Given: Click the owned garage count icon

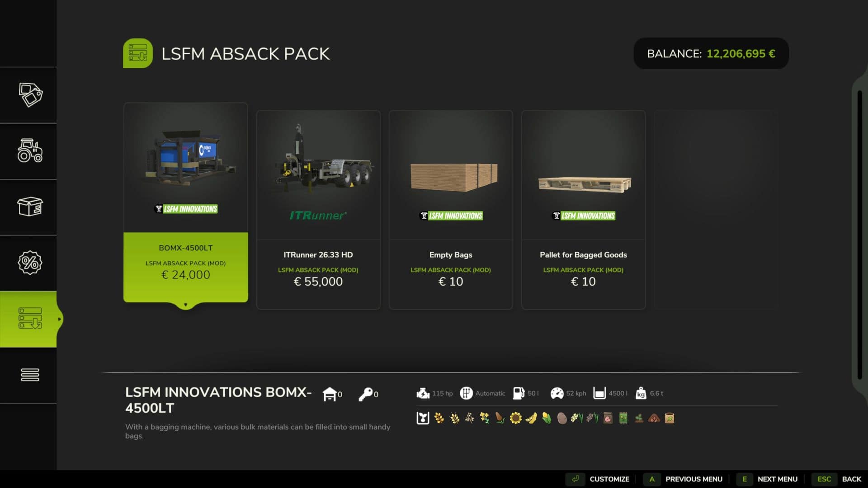Looking at the screenshot, I should coord(330,394).
